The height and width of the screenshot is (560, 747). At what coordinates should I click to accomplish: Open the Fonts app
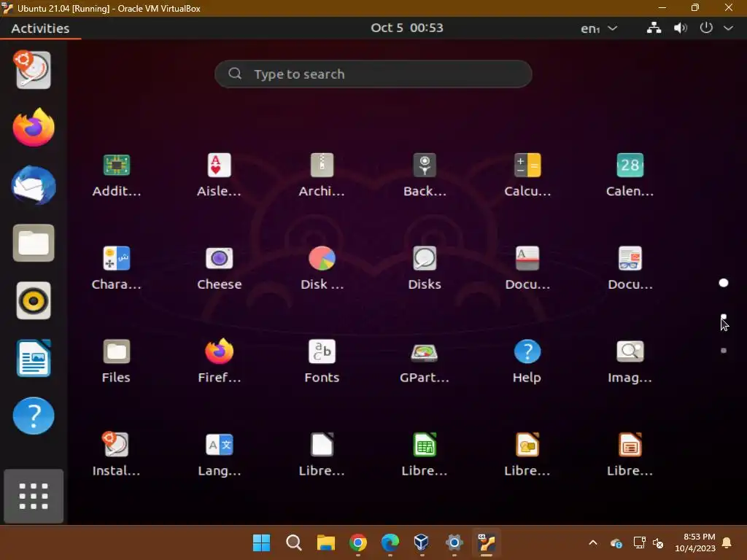tap(322, 361)
